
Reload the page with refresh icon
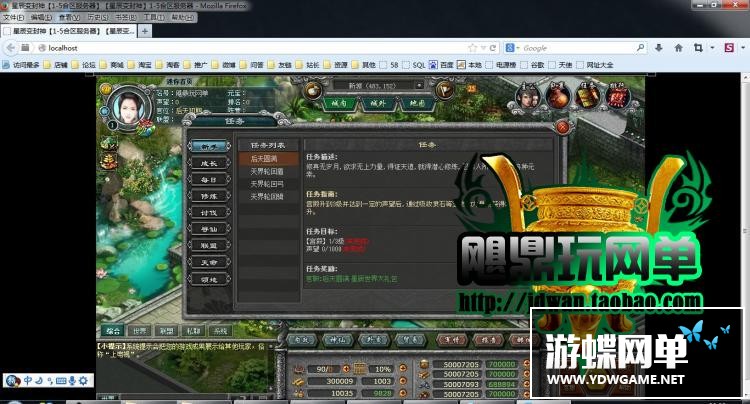pyautogui.click(x=493, y=48)
